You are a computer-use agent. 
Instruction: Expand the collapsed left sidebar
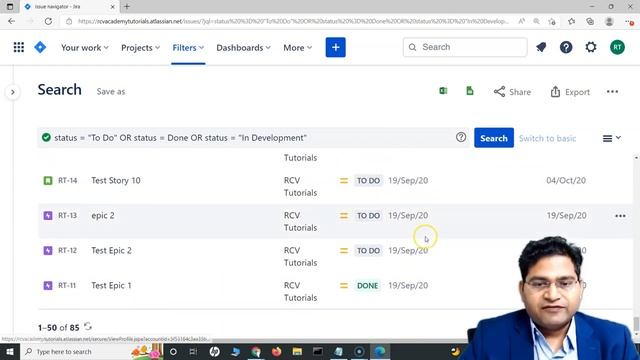pyautogui.click(x=13, y=92)
